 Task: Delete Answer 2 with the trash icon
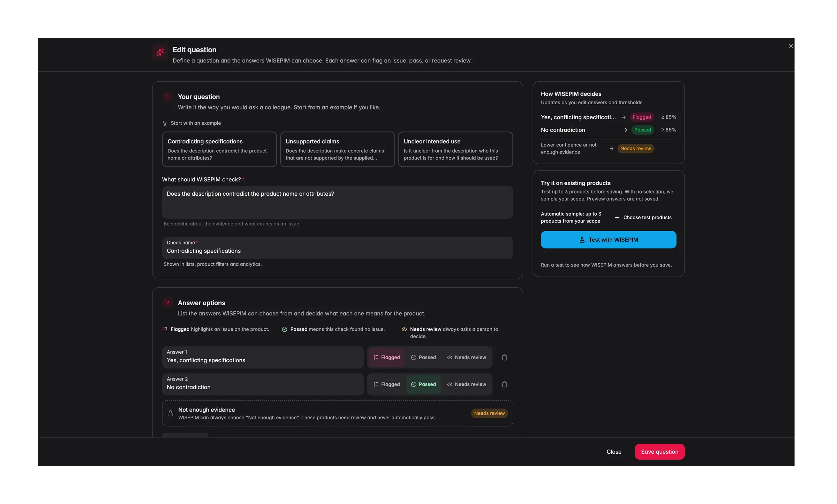[x=504, y=384]
